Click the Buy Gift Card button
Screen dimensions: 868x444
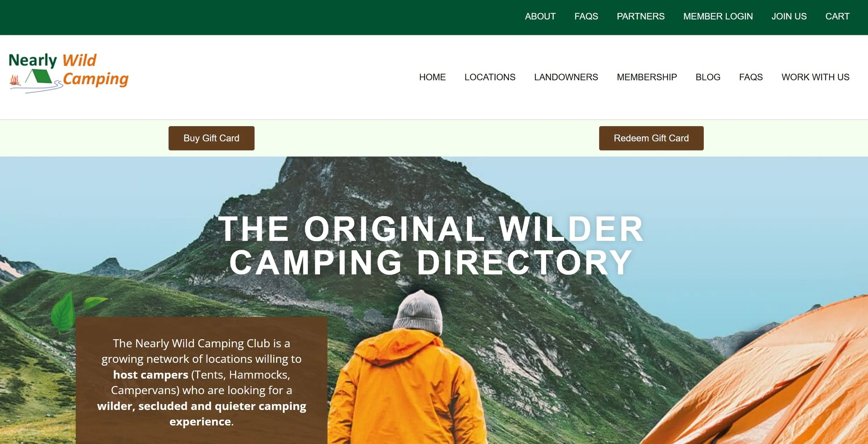tap(211, 138)
